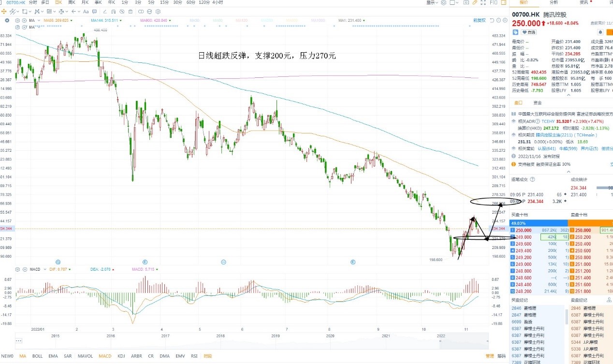
Task: Open chart display settings gear at top
Action: click(443, 2)
